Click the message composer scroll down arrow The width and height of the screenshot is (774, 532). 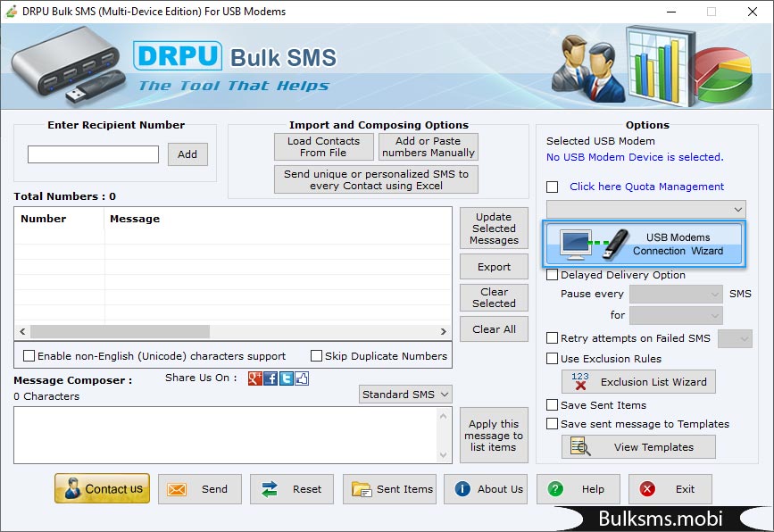(444, 455)
